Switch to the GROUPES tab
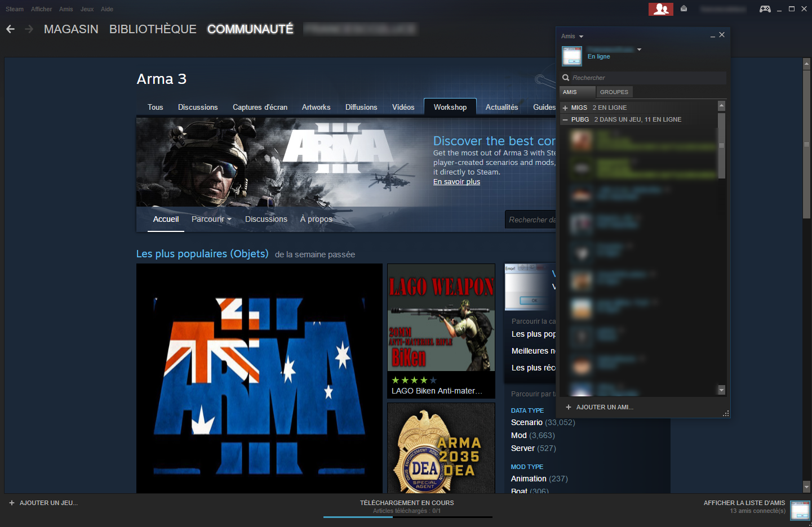The width and height of the screenshot is (812, 527). click(x=614, y=92)
